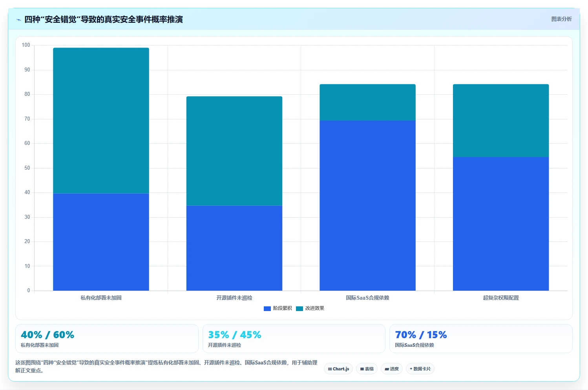
Task: Click the teal 改进效果 bar for 超复杂权限配置
Action: pyautogui.click(x=501, y=121)
